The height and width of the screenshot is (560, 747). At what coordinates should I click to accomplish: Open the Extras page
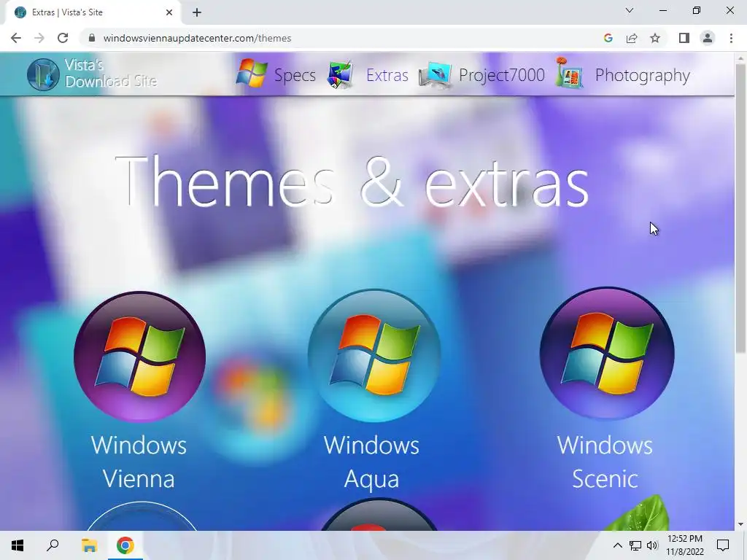point(387,75)
